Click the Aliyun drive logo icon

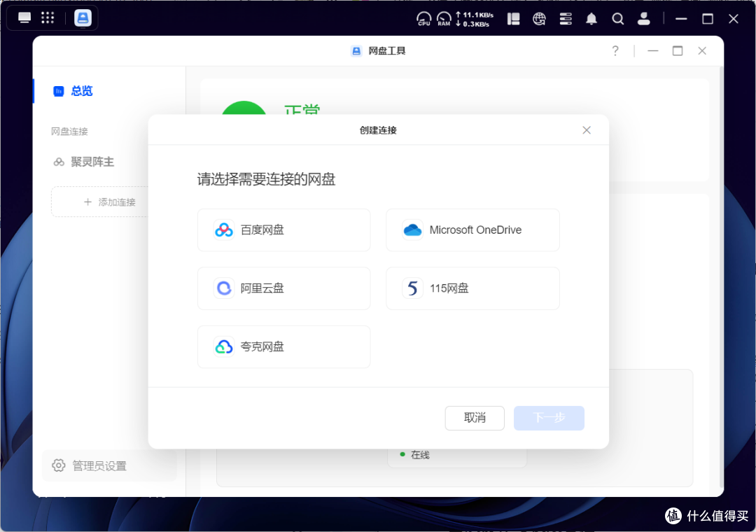(224, 288)
